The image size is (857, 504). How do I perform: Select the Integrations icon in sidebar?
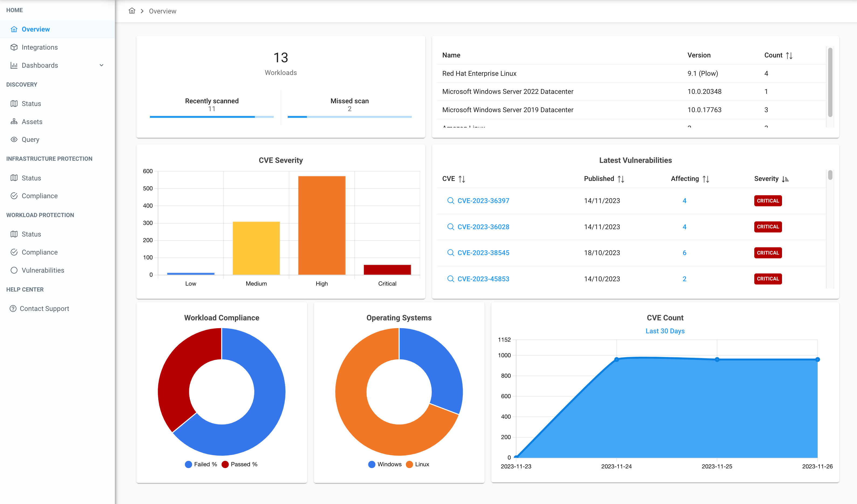pyautogui.click(x=14, y=47)
